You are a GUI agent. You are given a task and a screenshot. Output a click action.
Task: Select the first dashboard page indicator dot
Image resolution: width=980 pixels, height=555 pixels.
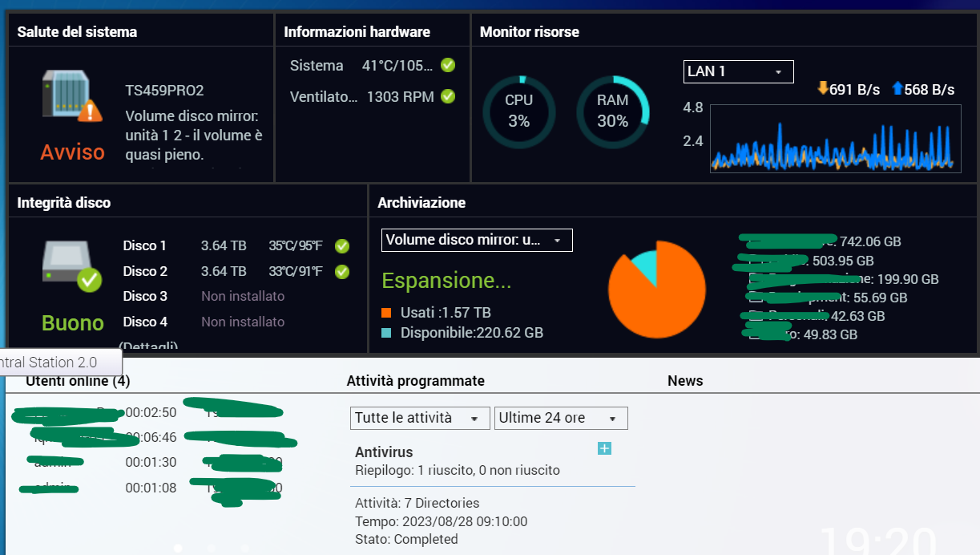(x=178, y=549)
